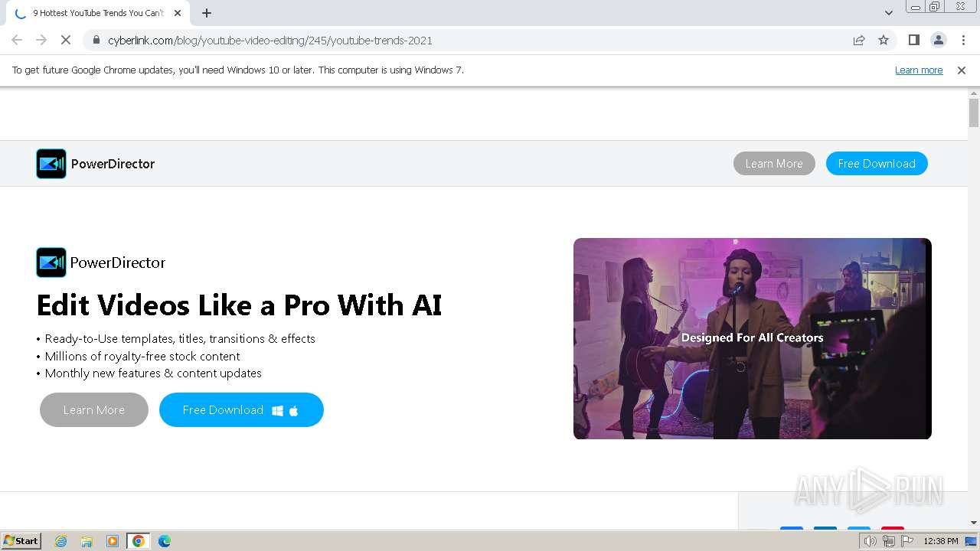Click the Share this page icon
This screenshot has width=980, height=551.
point(859,40)
